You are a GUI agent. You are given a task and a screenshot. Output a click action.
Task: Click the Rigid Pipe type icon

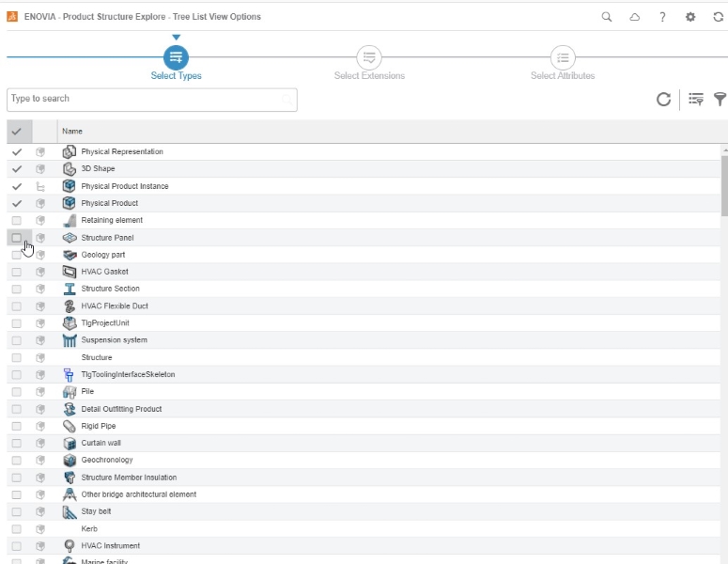pyautogui.click(x=70, y=426)
